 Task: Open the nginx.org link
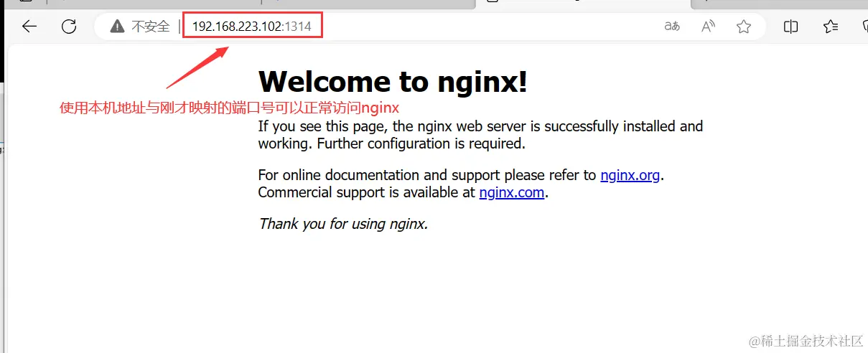(630, 175)
